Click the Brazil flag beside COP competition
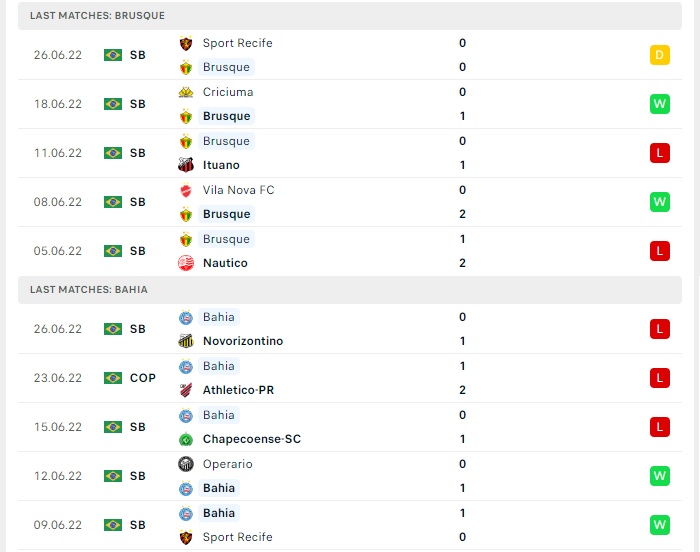Image resolution: width=700 pixels, height=552 pixels. click(x=113, y=378)
